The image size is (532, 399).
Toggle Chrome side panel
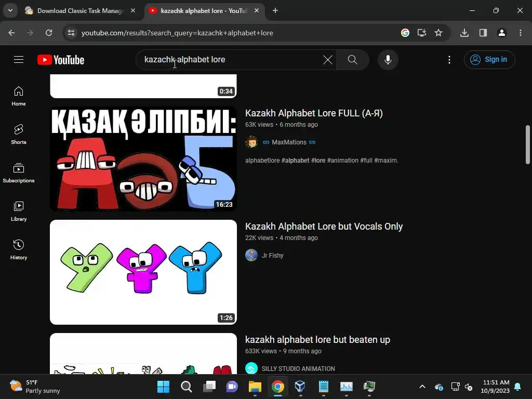483,33
